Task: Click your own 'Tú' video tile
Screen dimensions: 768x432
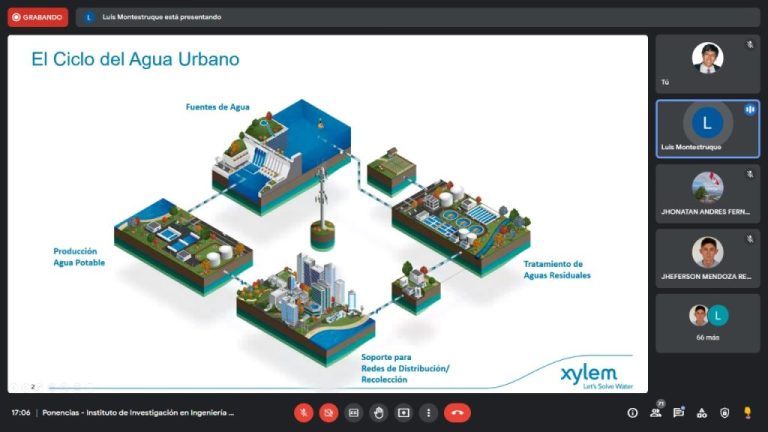Action: click(707, 63)
